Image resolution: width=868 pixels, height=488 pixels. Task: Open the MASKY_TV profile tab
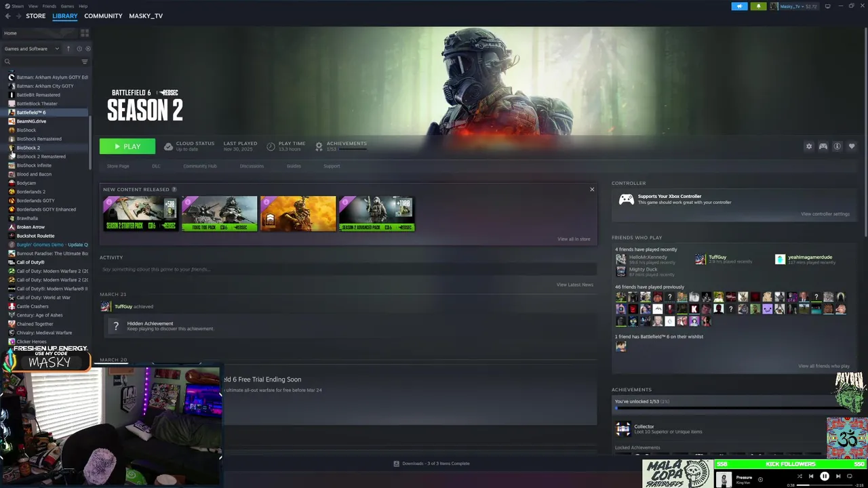[146, 16]
